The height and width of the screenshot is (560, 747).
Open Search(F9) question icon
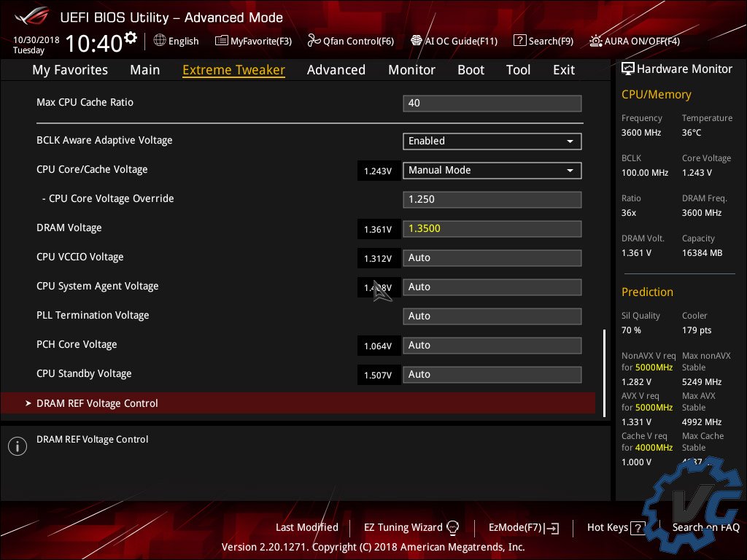coord(519,41)
